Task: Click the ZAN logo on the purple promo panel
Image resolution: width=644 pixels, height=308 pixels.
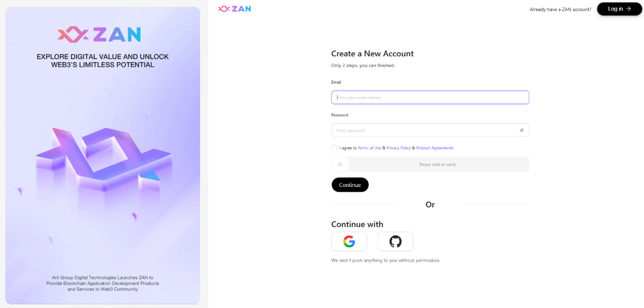Action: point(99,35)
